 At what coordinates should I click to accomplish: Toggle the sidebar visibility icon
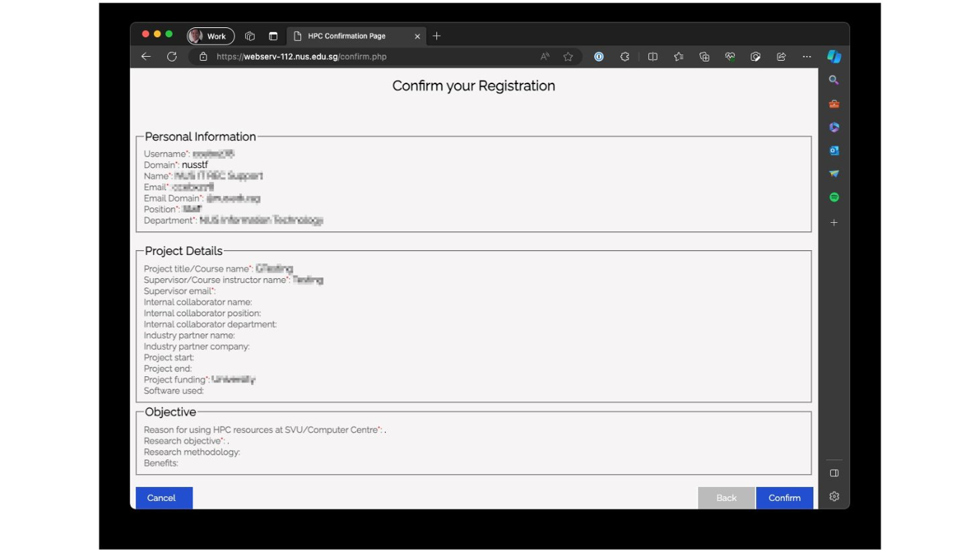tap(834, 474)
